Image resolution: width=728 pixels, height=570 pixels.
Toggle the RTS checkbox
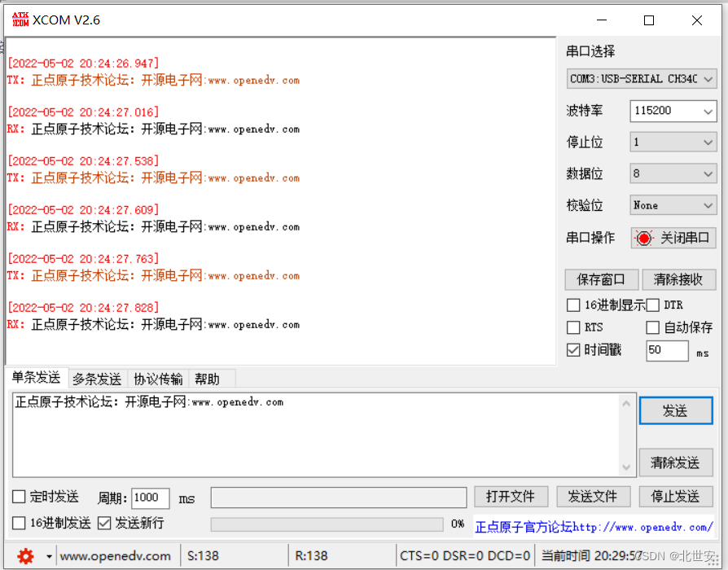tap(574, 327)
